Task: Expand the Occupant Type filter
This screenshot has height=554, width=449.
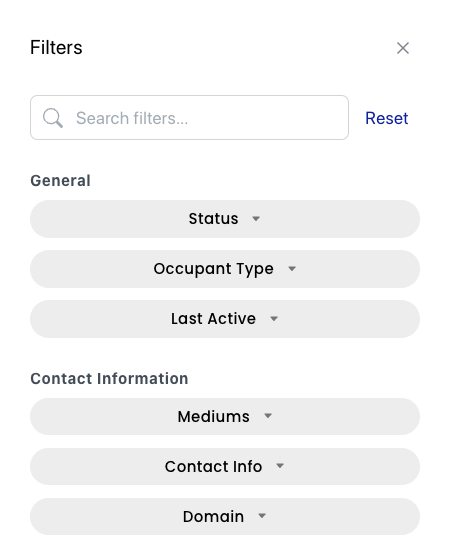Action: coord(225,269)
